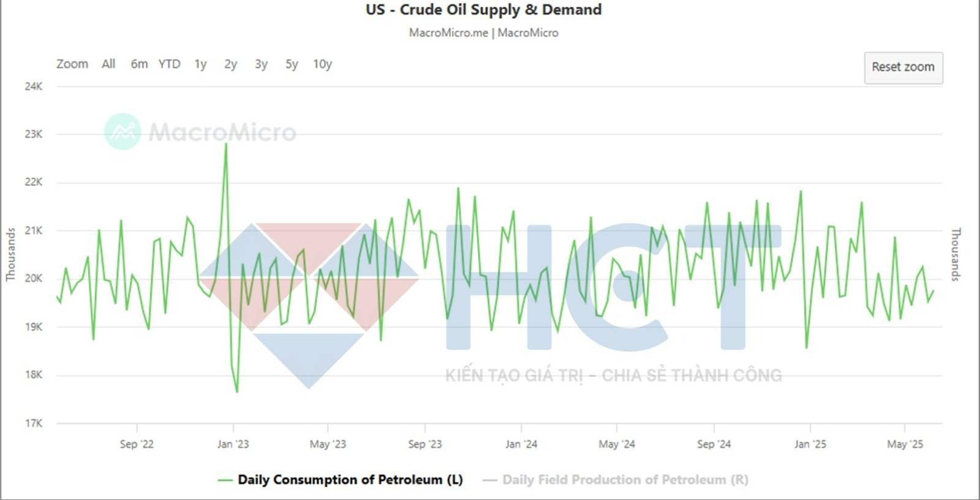Zoom the chart to 5y
This screenshot has height=500, width=980.
tap(292, 64)
